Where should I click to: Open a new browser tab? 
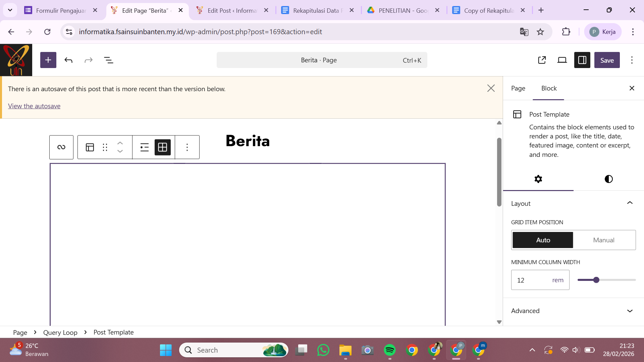tap(541, 10)
